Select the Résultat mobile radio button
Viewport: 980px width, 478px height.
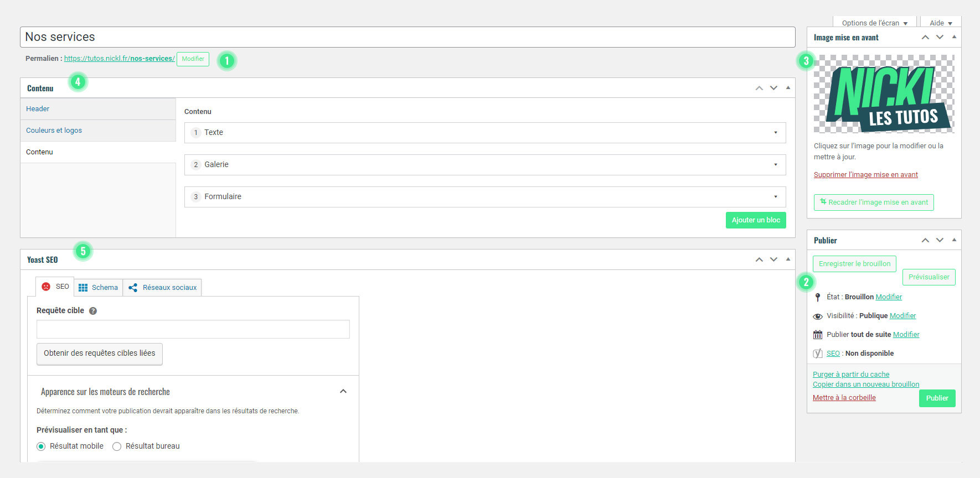[41, 446]
